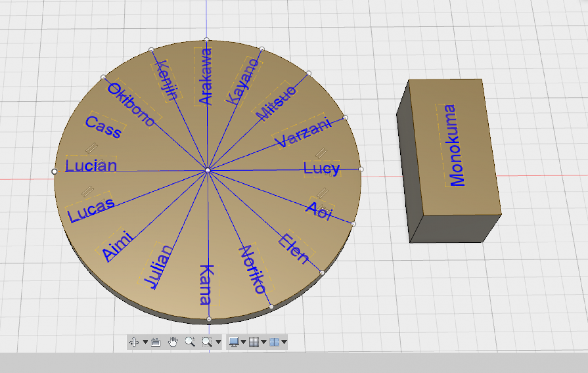Expand the Zoom Window options arrow
The width and height of the screenshot is (588, 373).
tap(219, 342)
